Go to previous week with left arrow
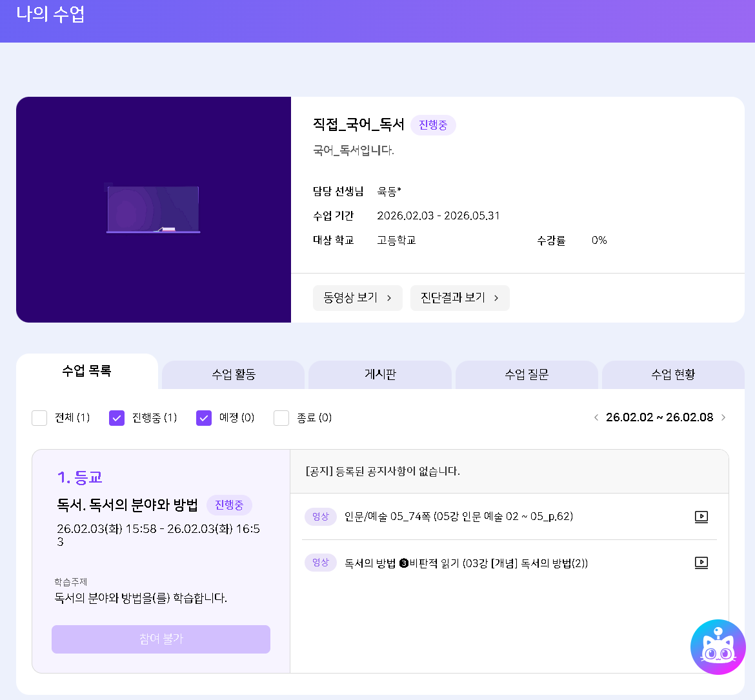Image resolution: width=755 pixels, height=700 pixels. pyautogui.click(x=596, y=417)
